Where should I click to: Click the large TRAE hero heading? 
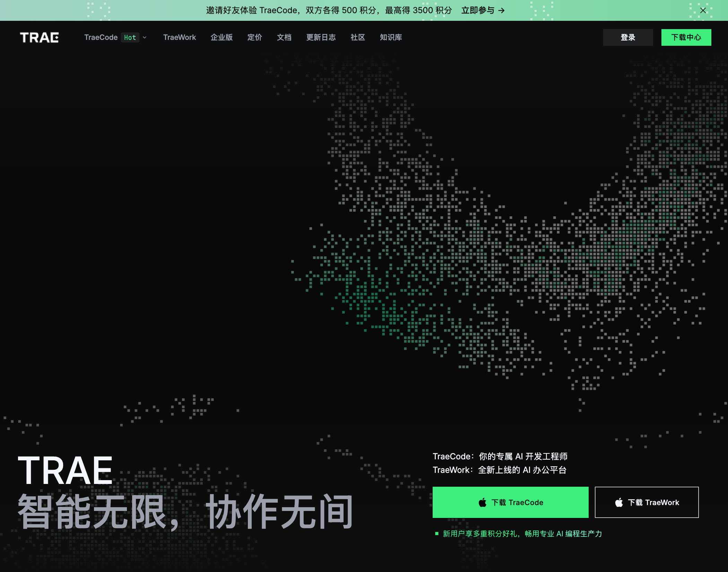point(65,470)
